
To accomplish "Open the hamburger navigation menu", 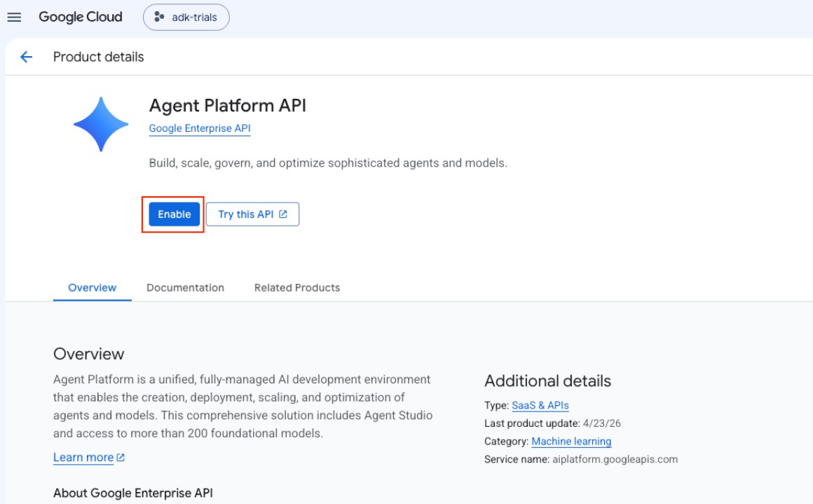I will [x=15, y=17].
